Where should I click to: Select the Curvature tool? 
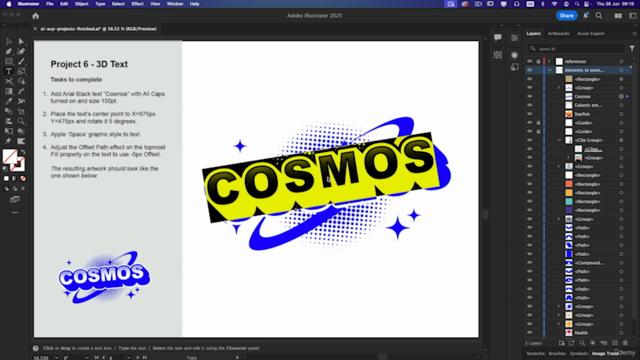(21, 51)
